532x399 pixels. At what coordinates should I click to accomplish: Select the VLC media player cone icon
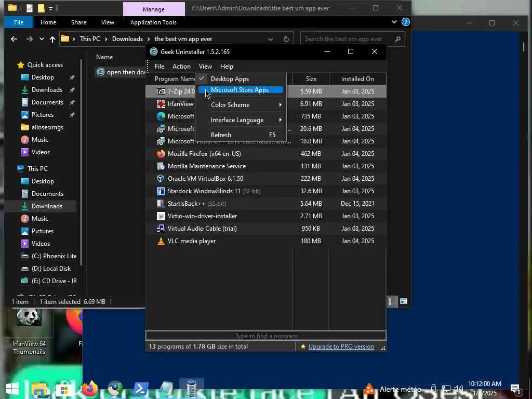(x=161, y=241)
